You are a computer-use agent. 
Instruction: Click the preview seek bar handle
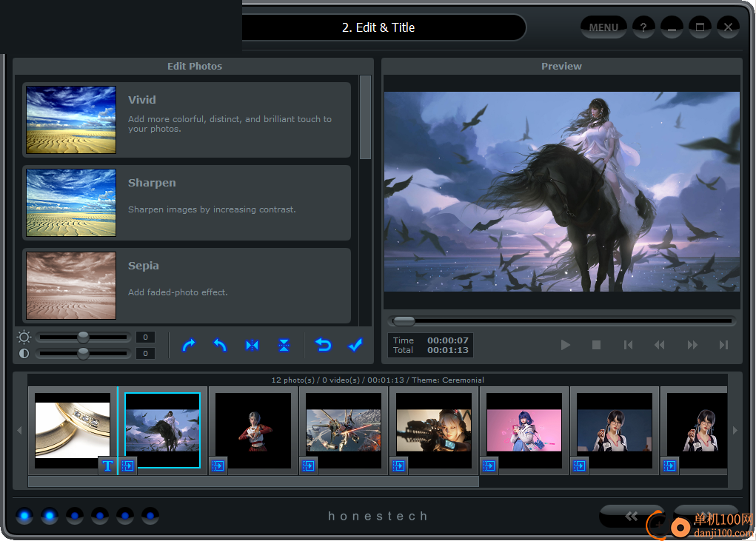(x=404, y=321)
